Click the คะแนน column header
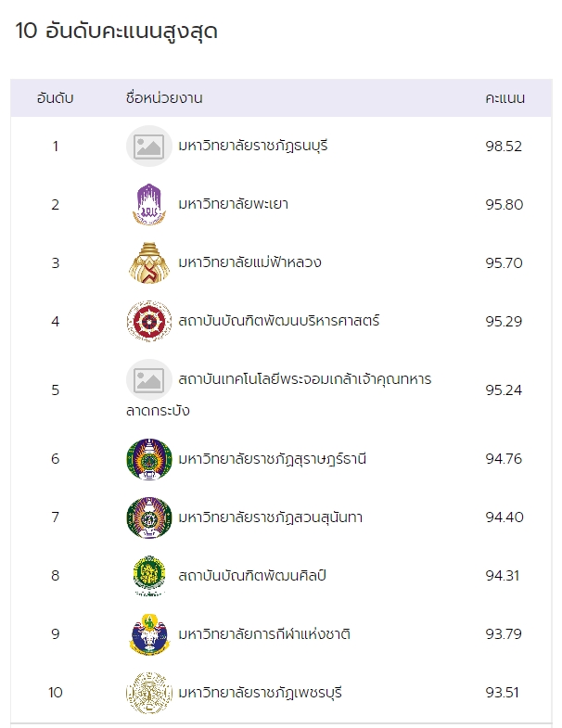The image size is (562, 728). point(505,98)
